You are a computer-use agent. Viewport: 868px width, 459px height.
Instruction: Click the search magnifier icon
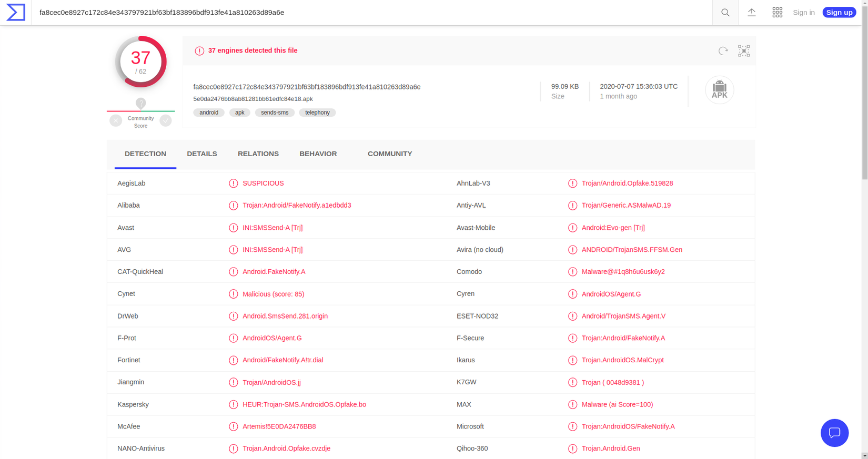[725, 13]
